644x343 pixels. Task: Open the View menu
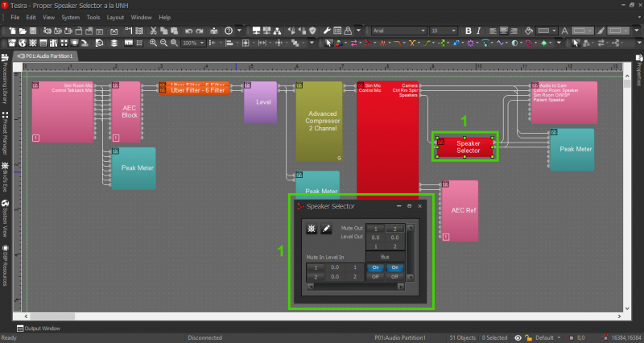click(x=48, y=17)
